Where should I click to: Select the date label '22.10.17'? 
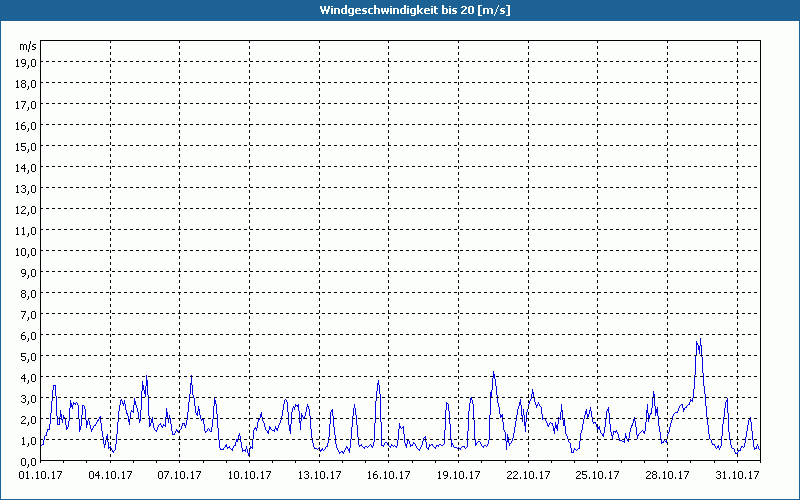click(529, 476)
